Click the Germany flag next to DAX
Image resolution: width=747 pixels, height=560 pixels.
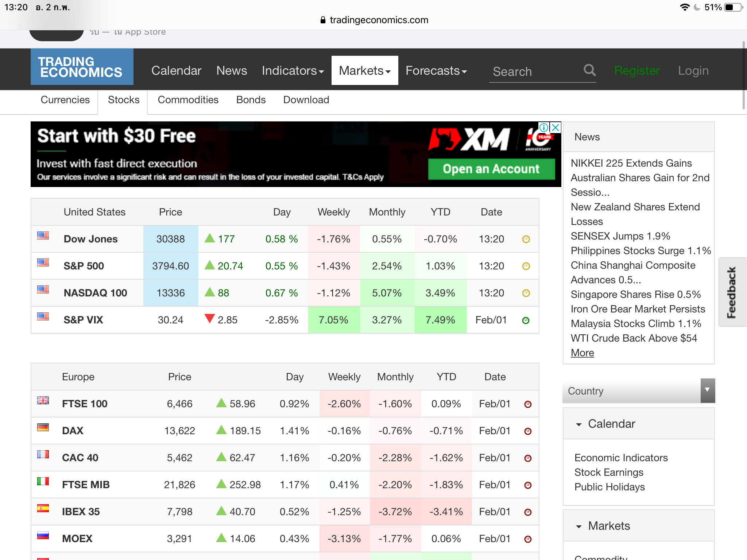(43, 427)
